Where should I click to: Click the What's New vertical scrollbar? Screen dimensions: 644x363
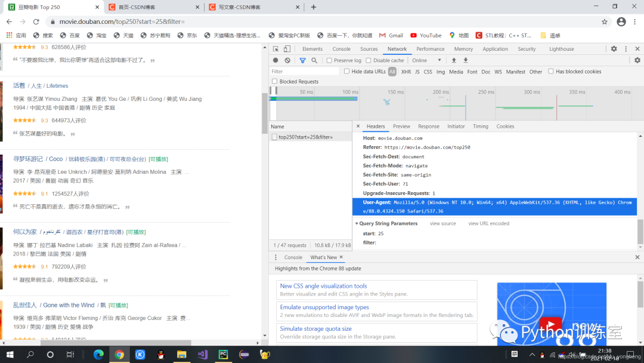(640, 294)
